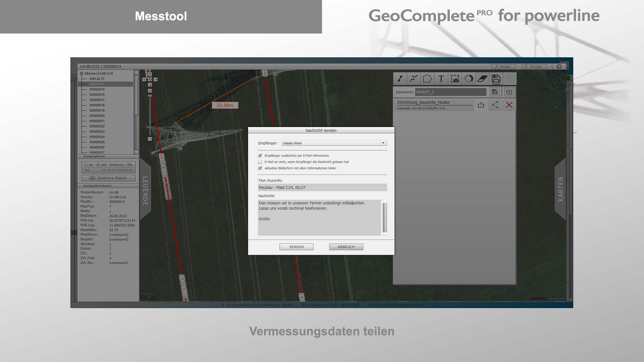Collapse the Strecke LH-08-O10 tree node
The image size is (644, 362).
pyautogui.click(x=82, y=73)
